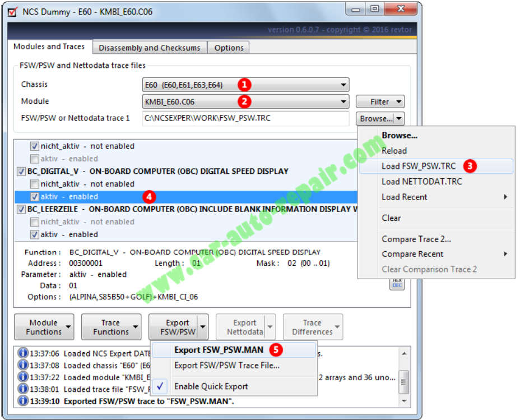This screenshot has height=420, width=520.
Task: Select Export FSW_PSW.MAN menu item
Action: (x=234, y=350)
